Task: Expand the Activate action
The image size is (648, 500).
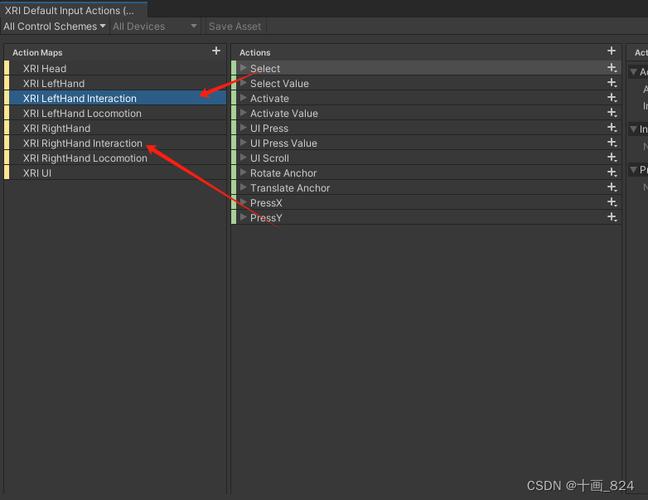Action: tap(243, 98)
